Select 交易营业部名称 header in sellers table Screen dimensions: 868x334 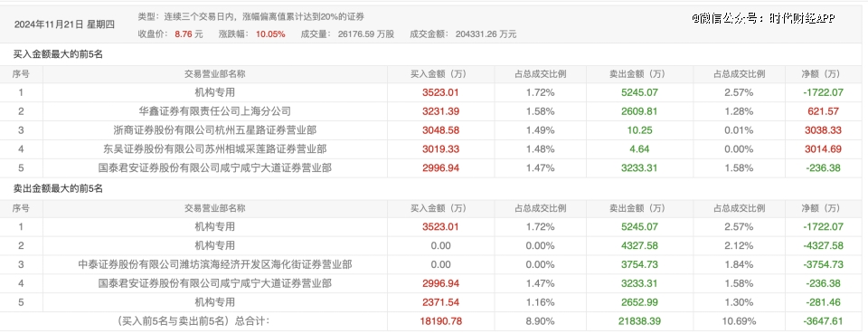point(215,208)
